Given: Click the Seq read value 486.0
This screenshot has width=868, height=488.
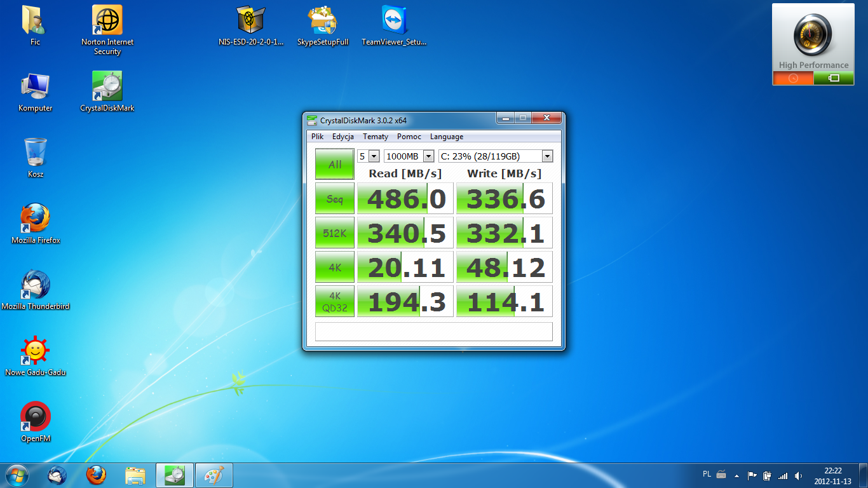Looking at the screenshot, I should (x=405, y=199).
